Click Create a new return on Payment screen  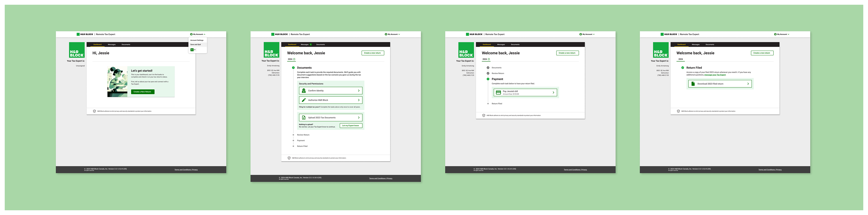(x=567, y=53)
